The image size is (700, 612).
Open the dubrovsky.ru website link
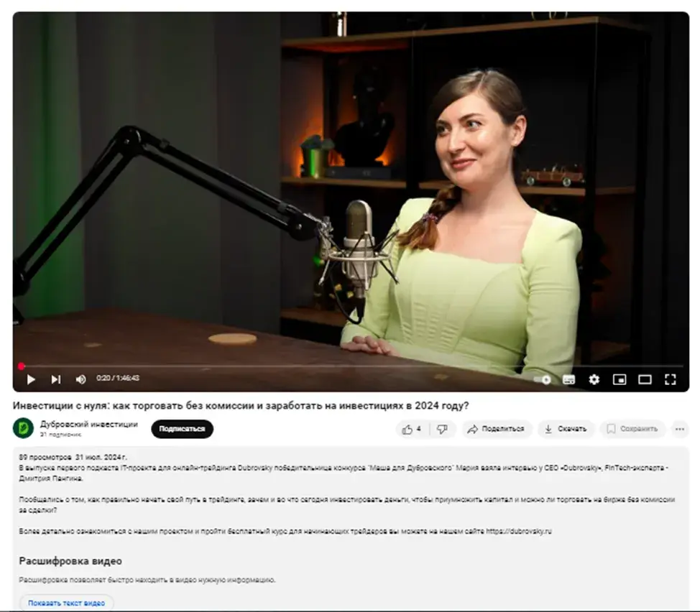[x=519, y=532]
